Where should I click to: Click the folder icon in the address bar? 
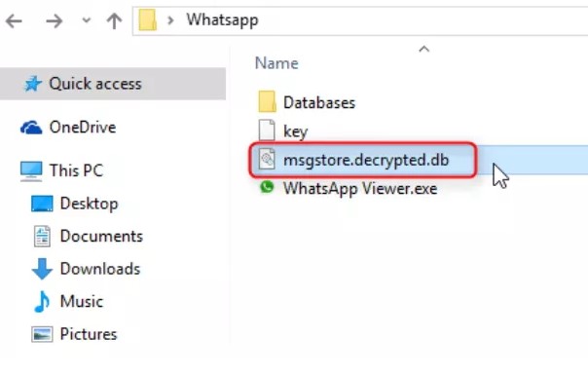click(x=147, y=20)
